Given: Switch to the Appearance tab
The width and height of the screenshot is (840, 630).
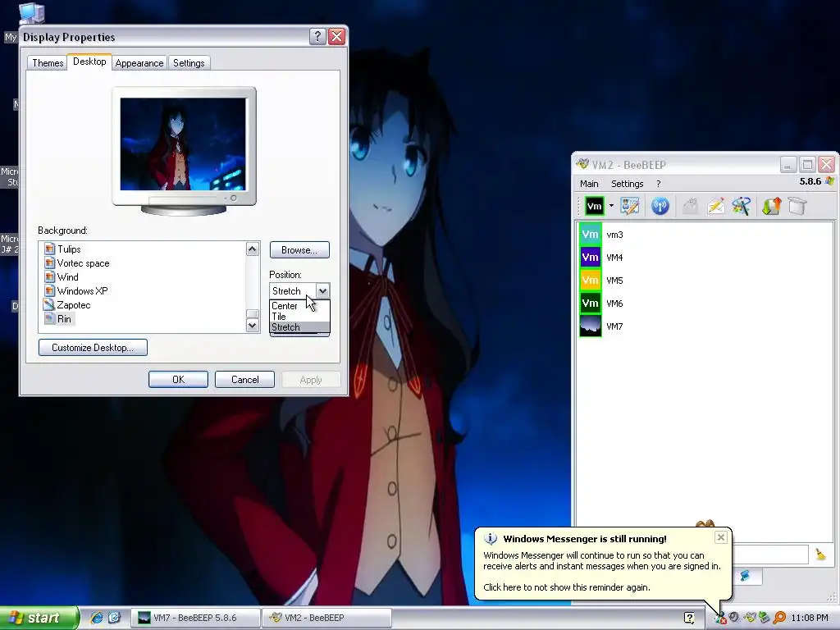Looking at the screenshot, I should tap(139, 63).
